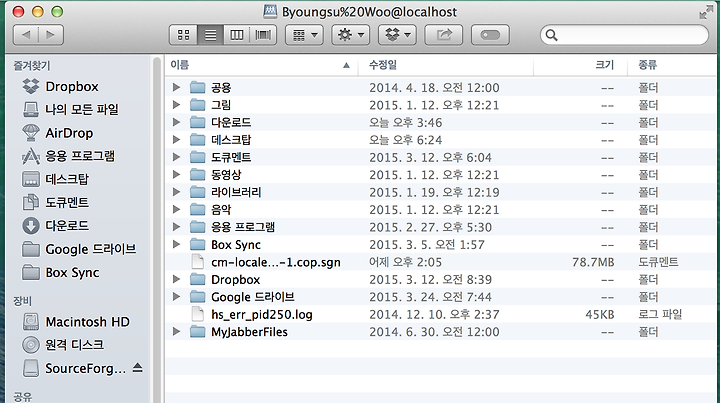
Task: Expand the Dropbox folder in the list
Action: [176, 279]
